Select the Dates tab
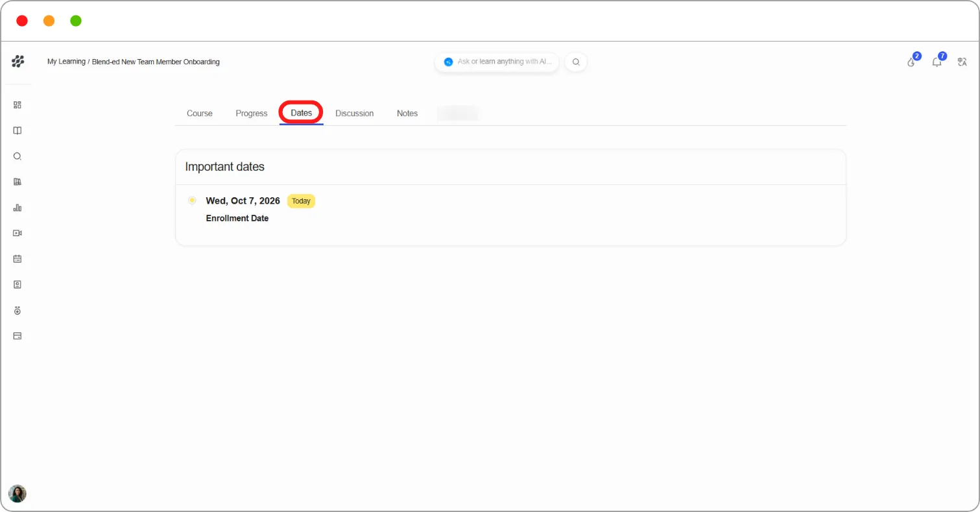 (x=302, y=113)
